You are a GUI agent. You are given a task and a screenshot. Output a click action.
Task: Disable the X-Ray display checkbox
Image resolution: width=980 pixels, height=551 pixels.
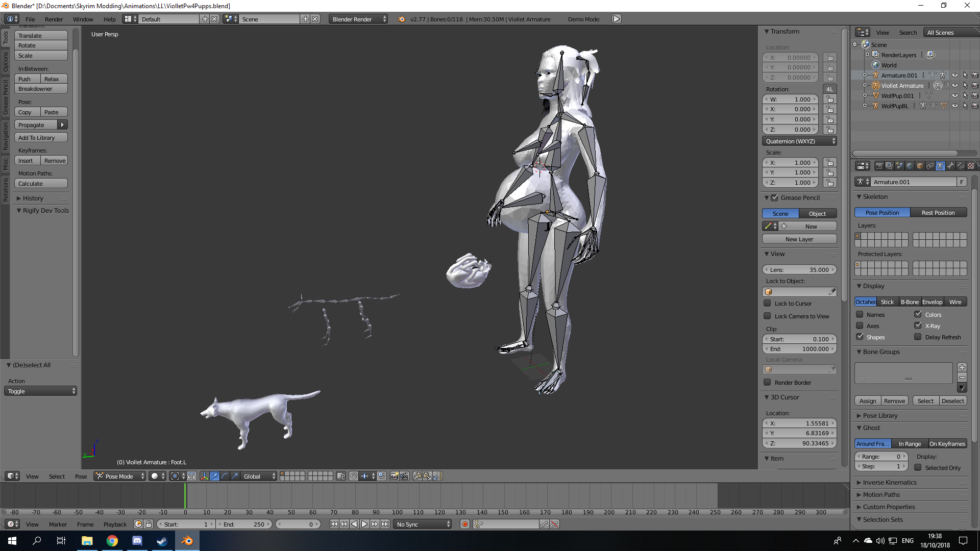918,325
